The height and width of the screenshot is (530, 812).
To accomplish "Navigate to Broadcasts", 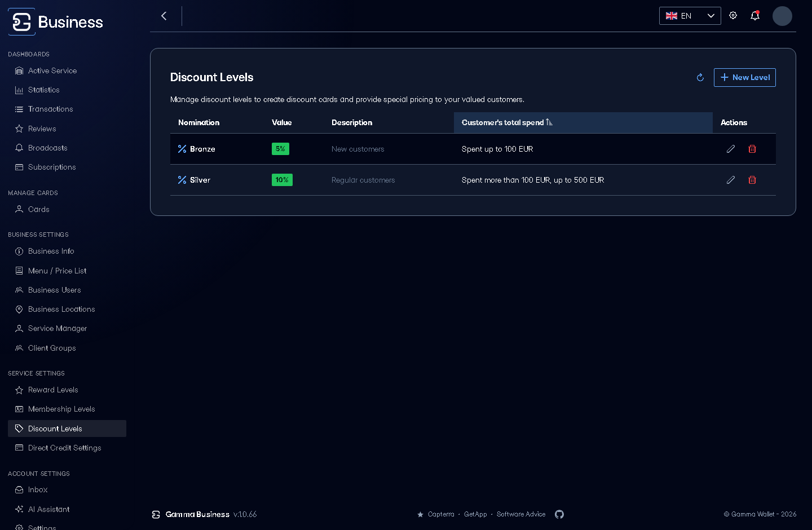I will click(x=67, y=148).
